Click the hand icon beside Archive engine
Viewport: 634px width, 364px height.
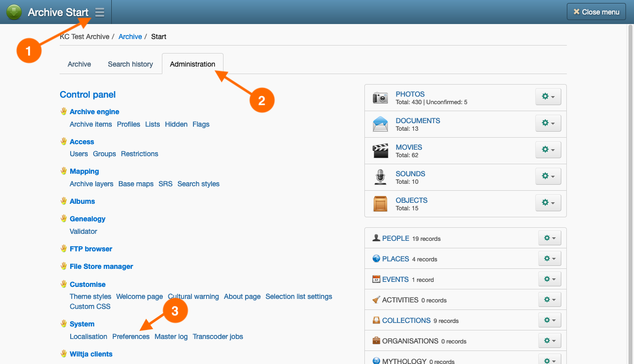tap(64, 111)
